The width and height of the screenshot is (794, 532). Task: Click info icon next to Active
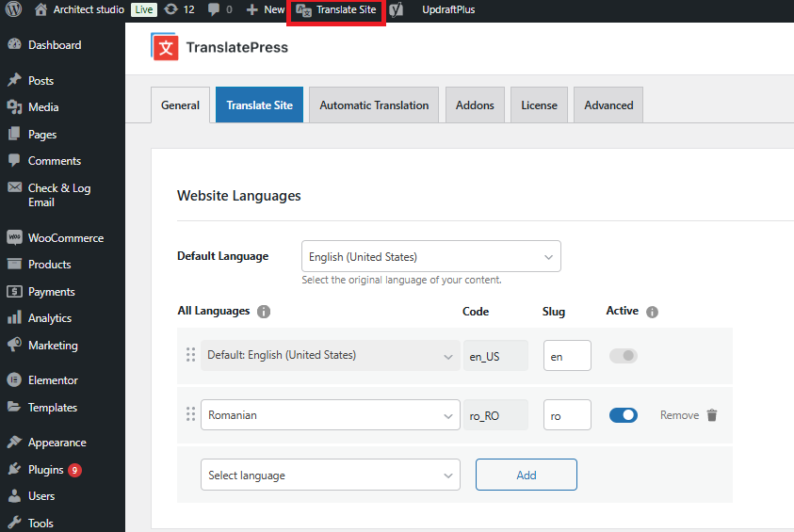click(x=652, y=312)
